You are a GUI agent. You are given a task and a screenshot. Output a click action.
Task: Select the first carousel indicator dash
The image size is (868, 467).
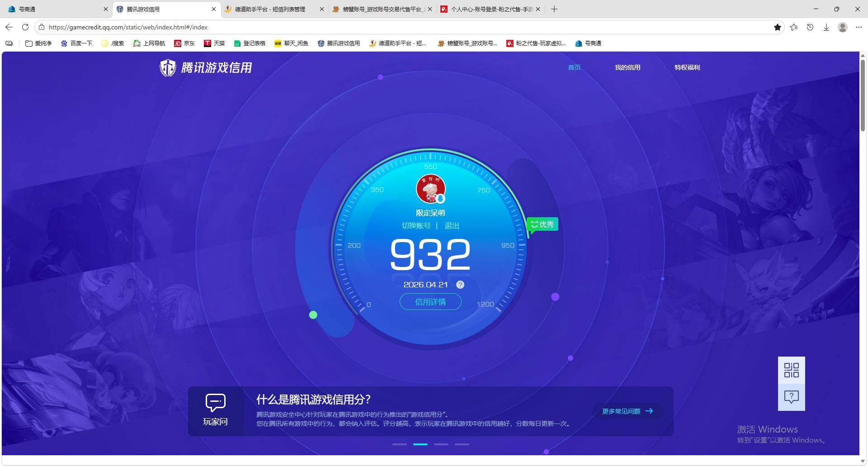(x=400, y=444)
